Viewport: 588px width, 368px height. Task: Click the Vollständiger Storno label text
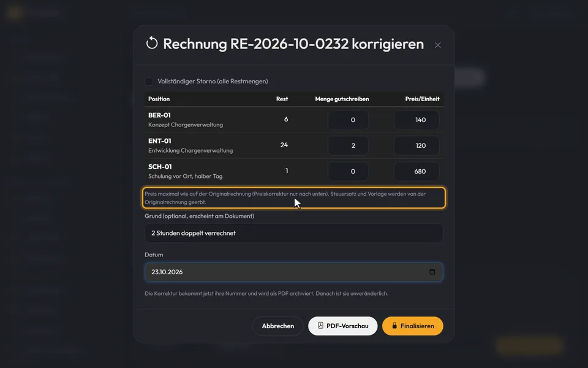tap(213, 81)
